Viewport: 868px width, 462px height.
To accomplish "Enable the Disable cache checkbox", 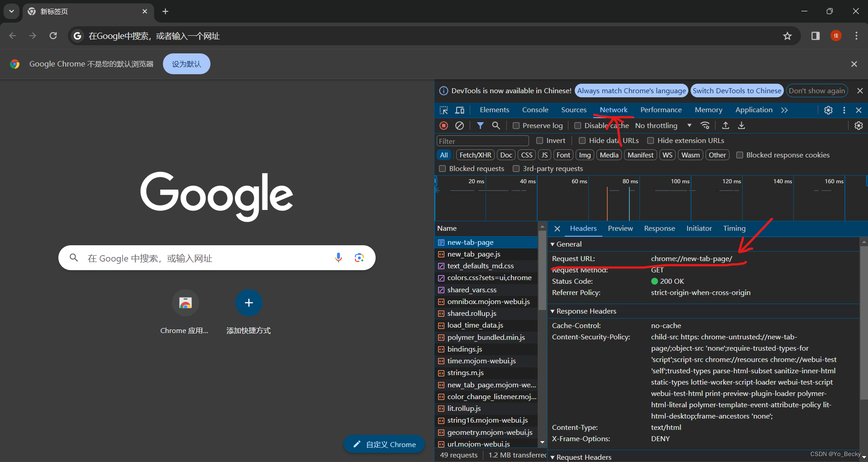I will tap(577, 126).
